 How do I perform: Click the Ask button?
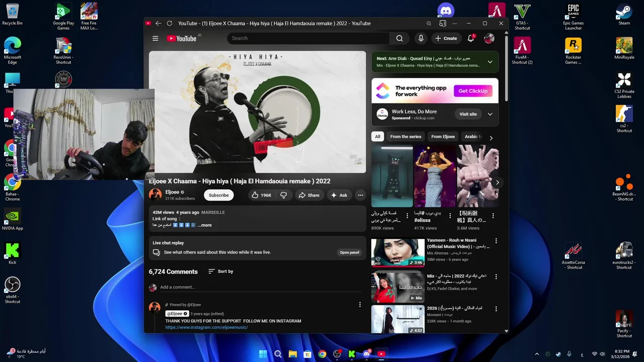pos(339,195)
